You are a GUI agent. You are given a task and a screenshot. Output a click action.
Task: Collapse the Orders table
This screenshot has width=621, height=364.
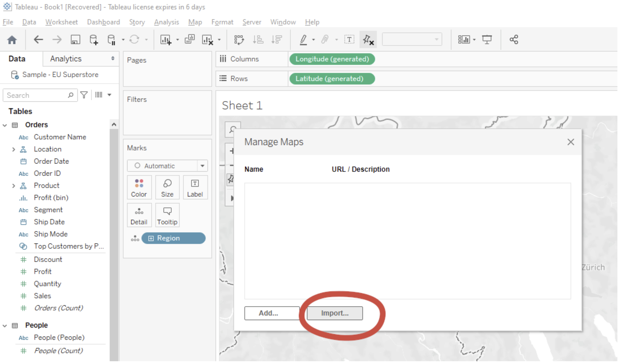[5, 125]
